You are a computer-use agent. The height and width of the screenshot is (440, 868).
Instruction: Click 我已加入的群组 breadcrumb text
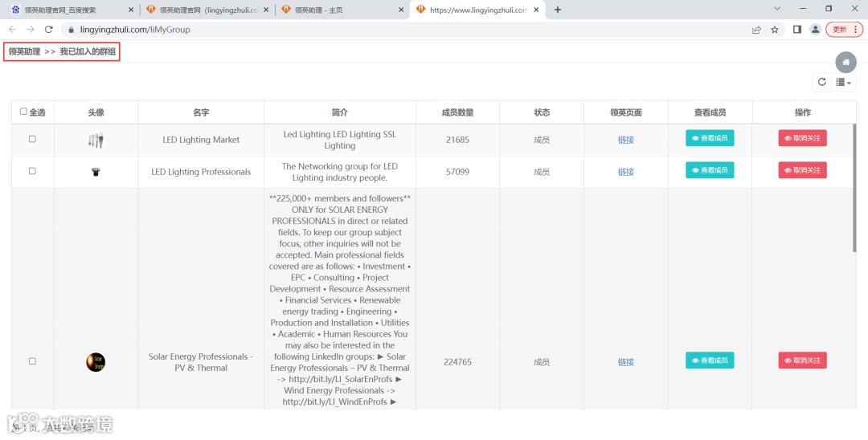point(88,51)
